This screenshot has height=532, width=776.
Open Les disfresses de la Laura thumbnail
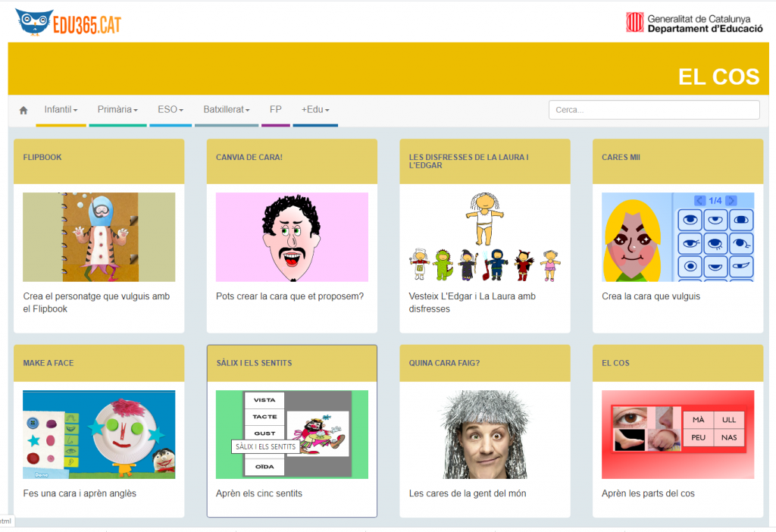pos(485,237)
